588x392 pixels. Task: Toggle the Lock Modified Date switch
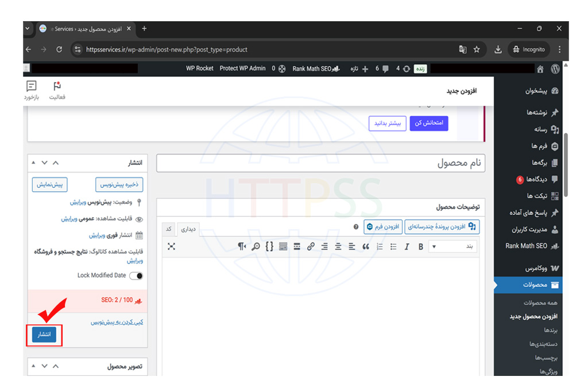click(136, 275)
